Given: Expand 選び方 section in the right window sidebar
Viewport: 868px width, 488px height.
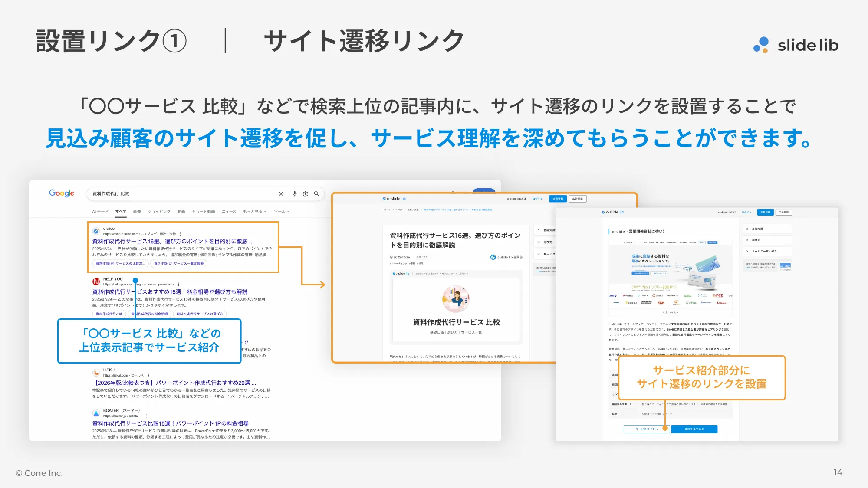Looking at the screenshot, I should coord(767,240).
